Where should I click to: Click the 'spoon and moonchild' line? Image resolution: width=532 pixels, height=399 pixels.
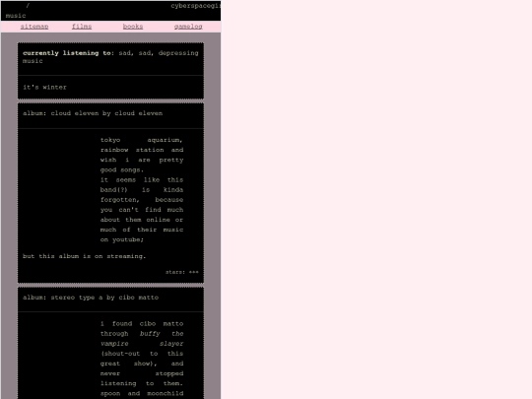point(142,393)
